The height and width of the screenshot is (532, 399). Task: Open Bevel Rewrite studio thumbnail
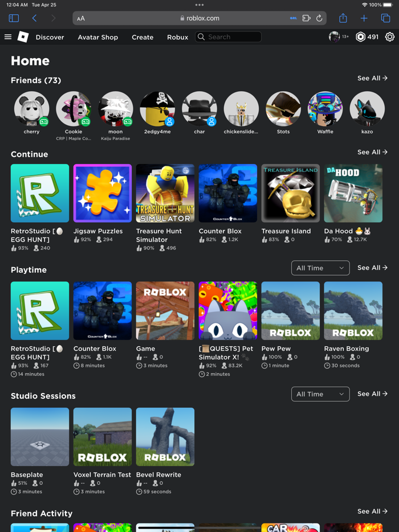point(165,437)
